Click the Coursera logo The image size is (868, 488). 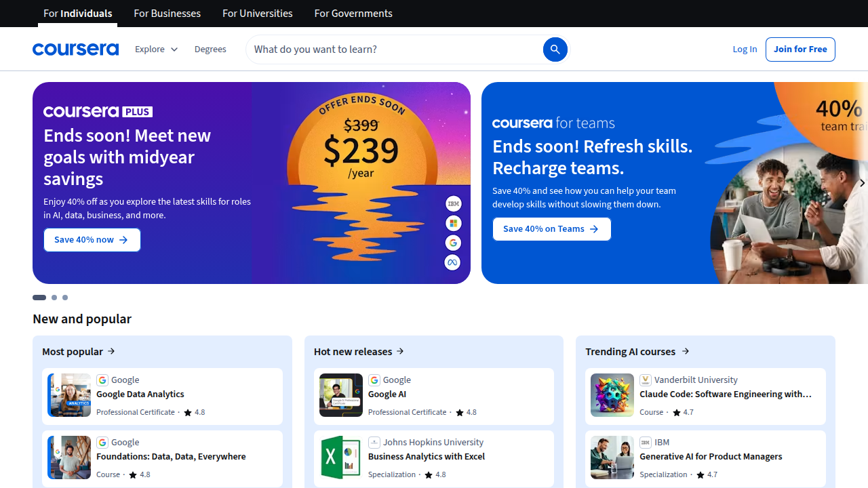(x=75, y=49)
